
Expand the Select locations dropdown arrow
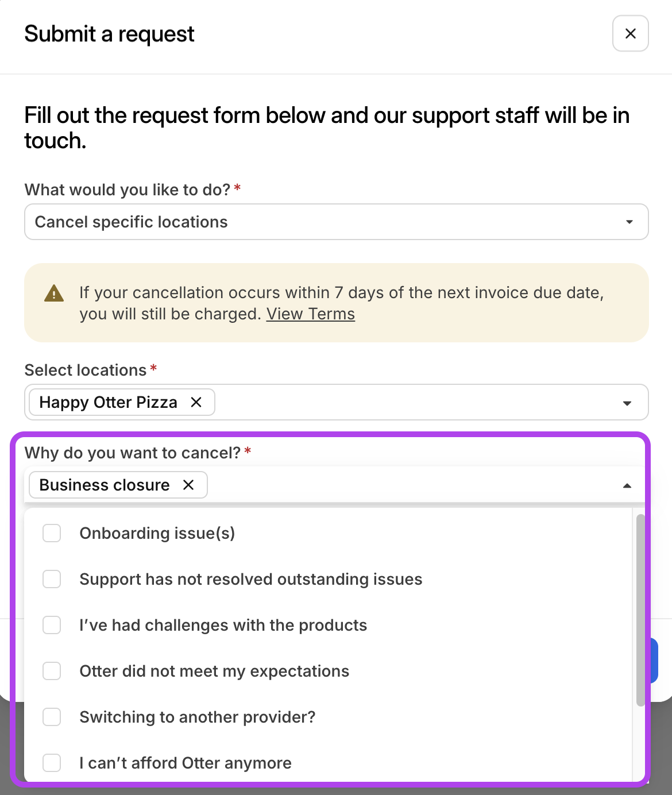point(627,403)
